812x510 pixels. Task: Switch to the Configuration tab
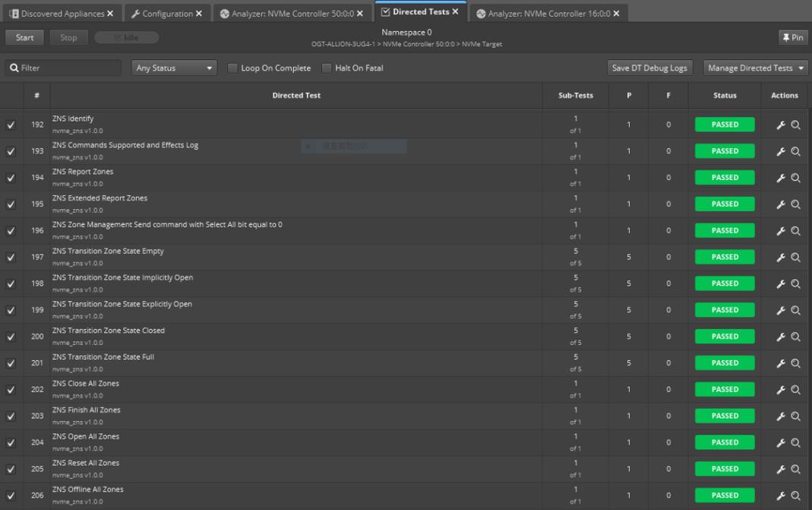click(160, 14)
